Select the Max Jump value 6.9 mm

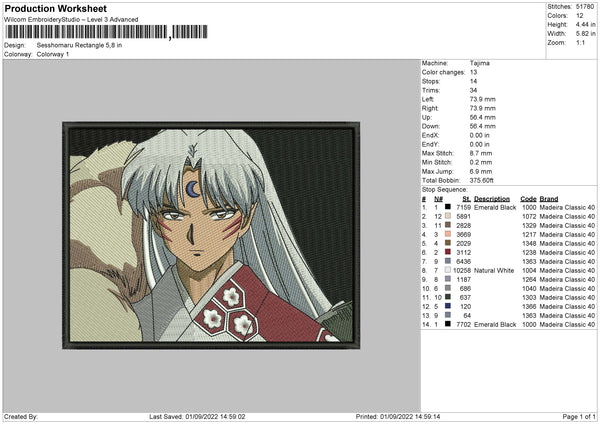481,171
